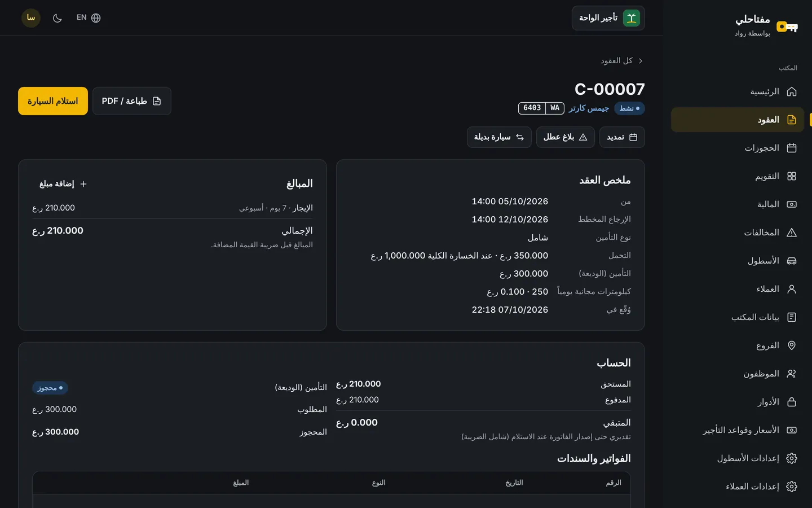
Task: Open التقويم calendar view from sidebar
Action: [738, 176]
